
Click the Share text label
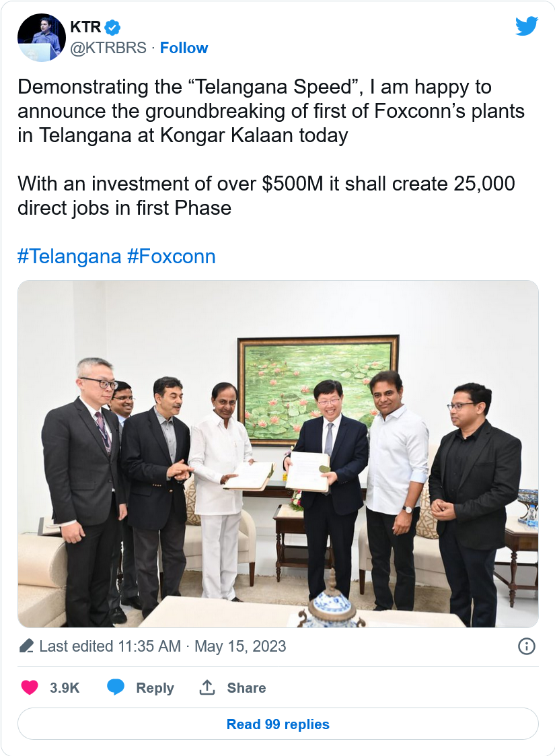[x=246, y=687]
